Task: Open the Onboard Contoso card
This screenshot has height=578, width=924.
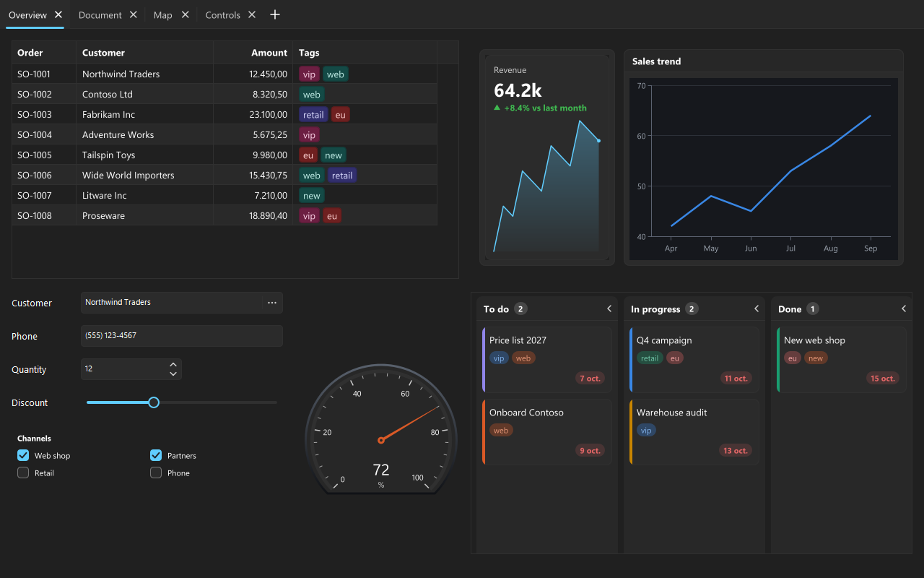Action: tap(547, 431)
